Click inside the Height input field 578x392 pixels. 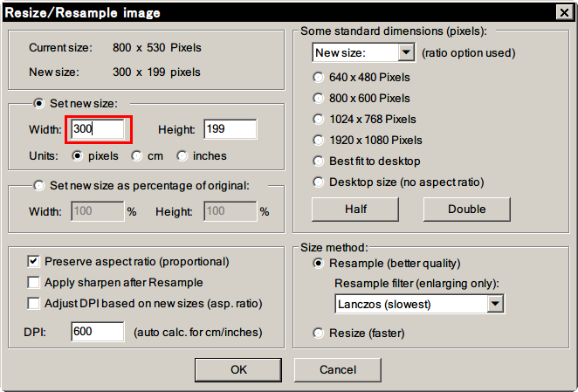click(231, 129)
